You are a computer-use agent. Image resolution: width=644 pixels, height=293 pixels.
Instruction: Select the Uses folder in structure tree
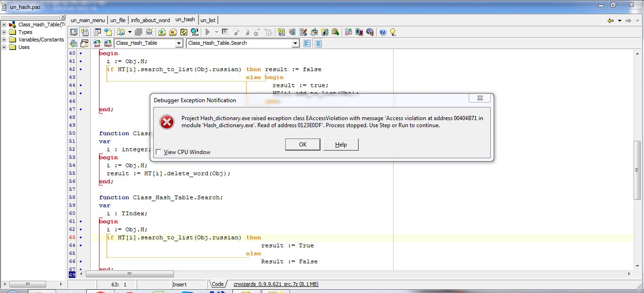pos(24,47)
